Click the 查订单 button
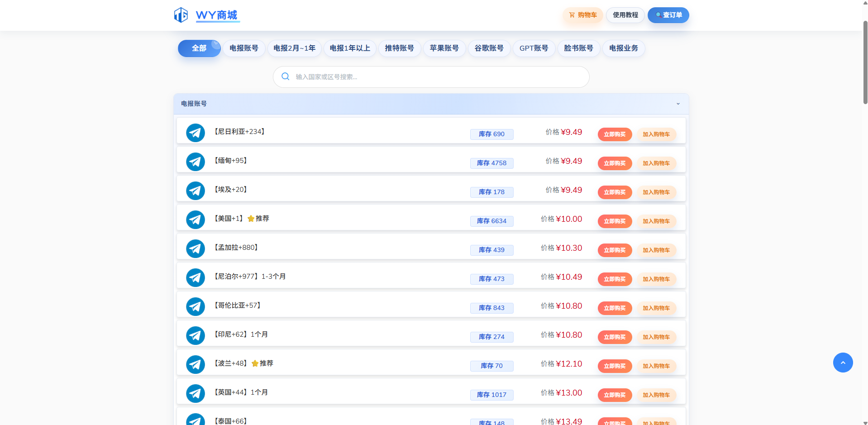The image size is (868, 425). tap(668, 15)
